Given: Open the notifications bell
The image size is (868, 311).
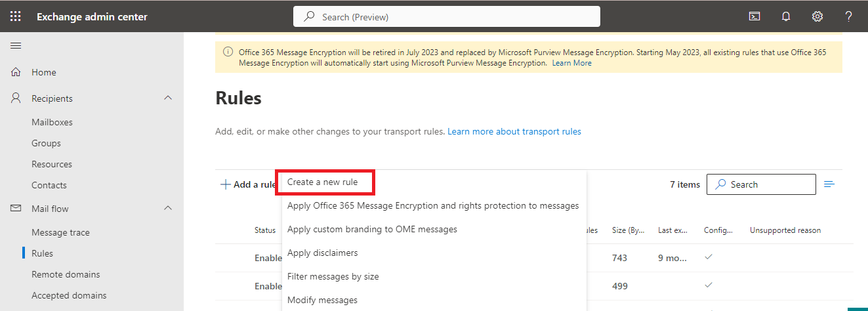Looking at the screenshot, I should pos(786,16).
